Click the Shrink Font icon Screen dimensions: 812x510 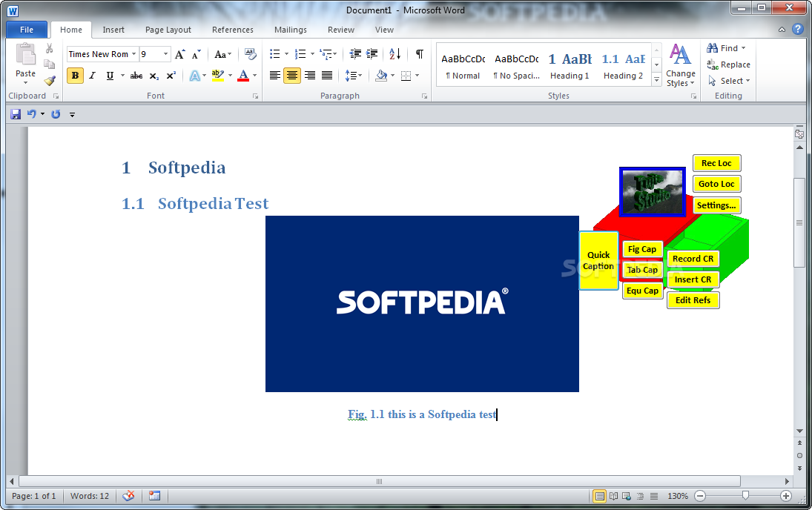click(196, 54)
